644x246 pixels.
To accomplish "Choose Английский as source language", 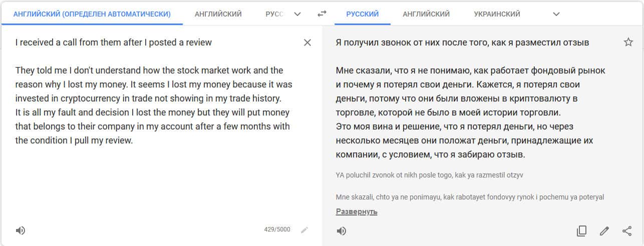I will (218, 14).
